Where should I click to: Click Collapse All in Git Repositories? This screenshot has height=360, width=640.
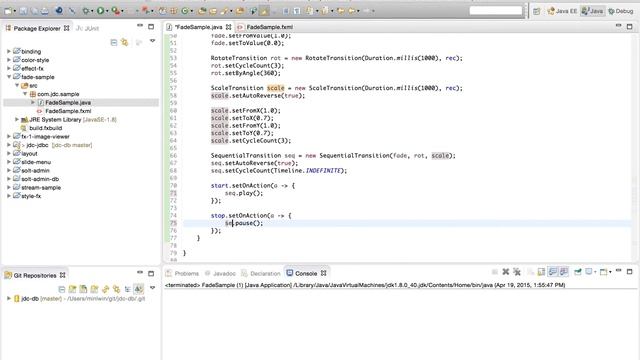62,289
